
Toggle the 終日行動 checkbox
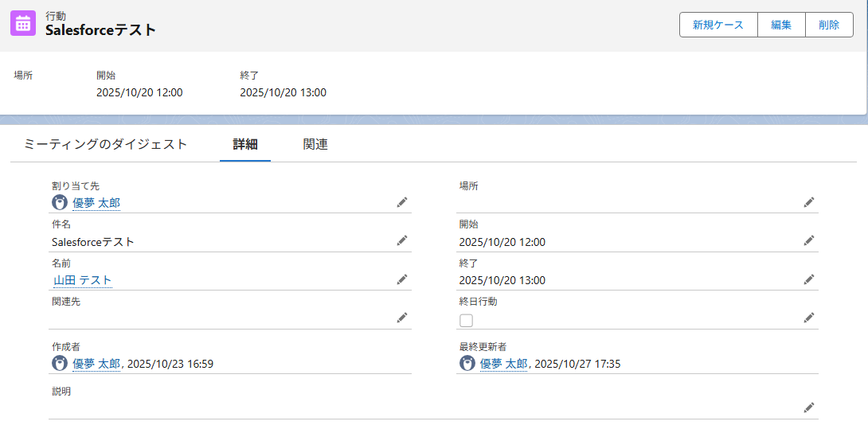coord(466,320)
